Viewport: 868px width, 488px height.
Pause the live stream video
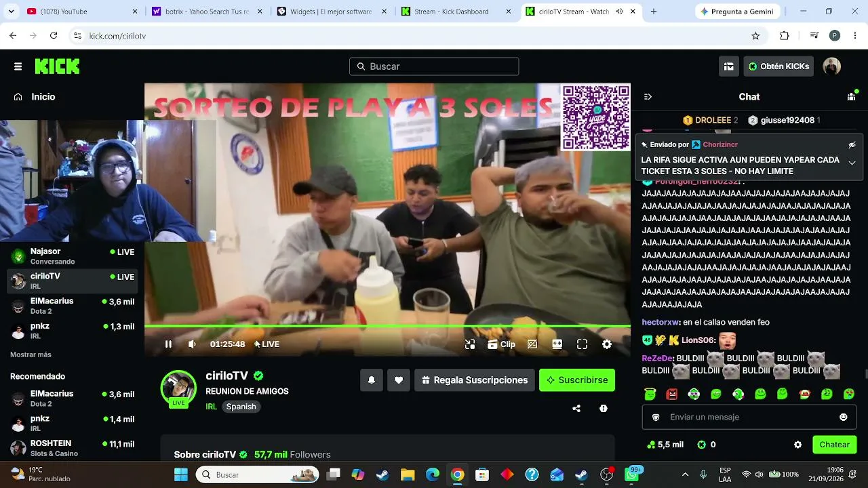(x=168, y=344)
